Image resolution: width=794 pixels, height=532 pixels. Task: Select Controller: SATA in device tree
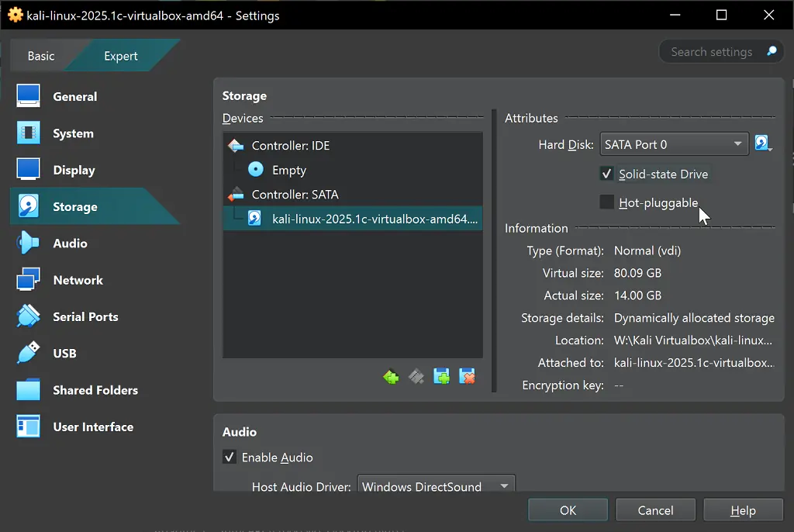tap(353, 195)
